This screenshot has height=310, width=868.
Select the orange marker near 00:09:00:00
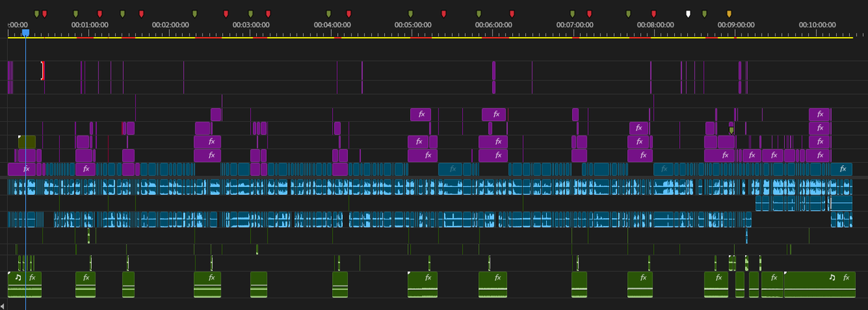(x=729, y=13)
